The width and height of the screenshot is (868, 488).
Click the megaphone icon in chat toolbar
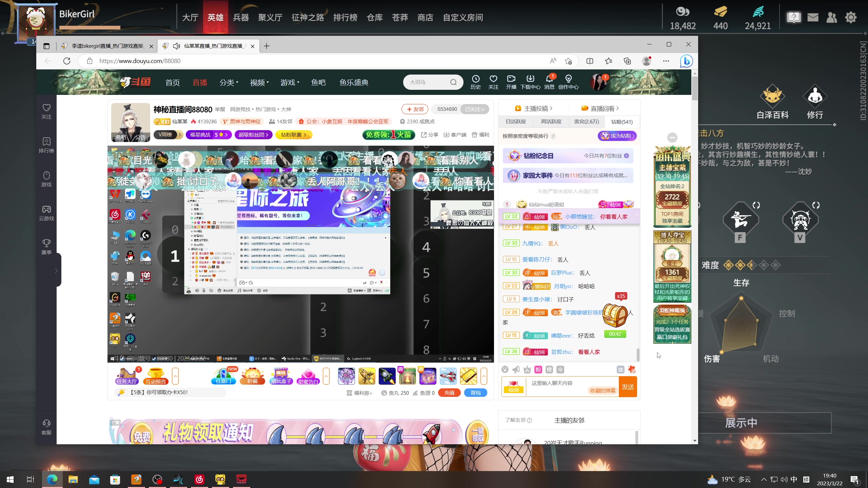[516, 369]
